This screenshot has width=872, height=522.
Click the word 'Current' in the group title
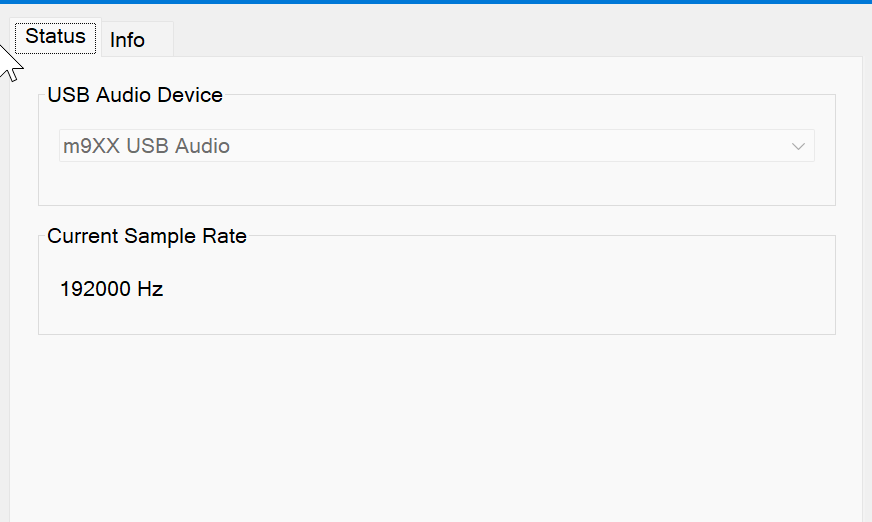[x=83, y=237]
